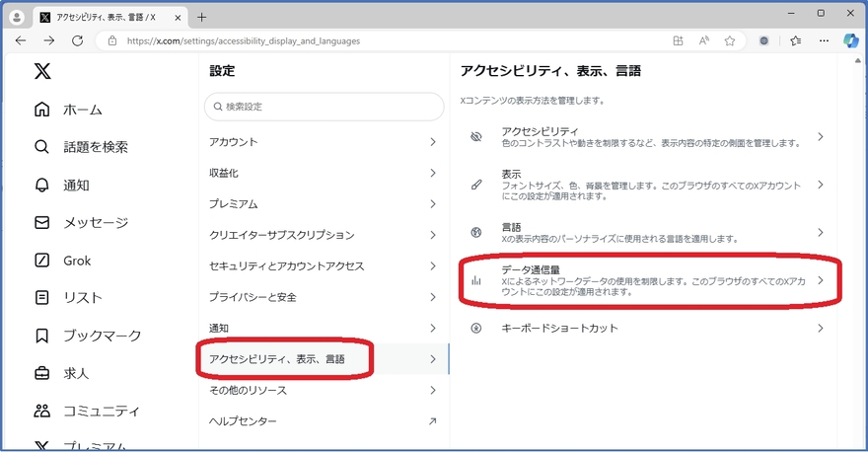Select プレミアム in settings menu
This screenshot has height=452, width=868.
pyautogui.click(x=324, y=204)
